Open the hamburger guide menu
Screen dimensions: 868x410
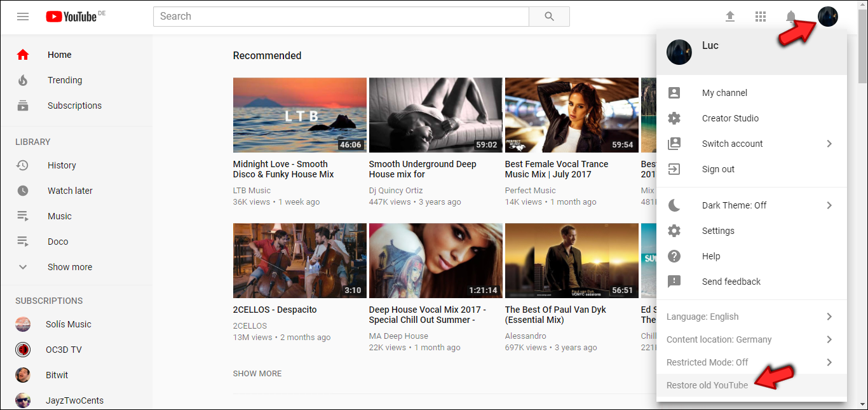[23, 17]
